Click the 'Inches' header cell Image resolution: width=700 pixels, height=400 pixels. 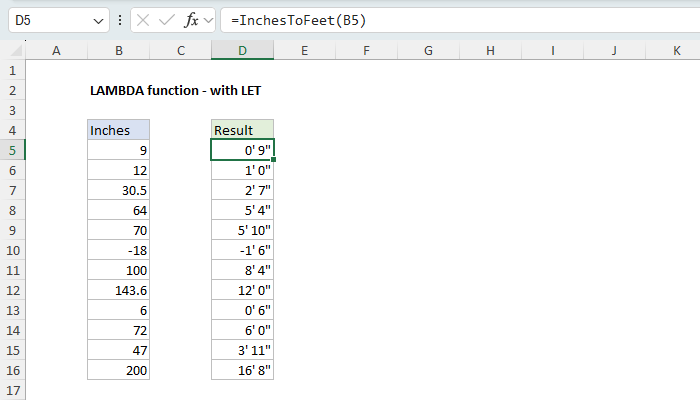(x=119, y=130)
